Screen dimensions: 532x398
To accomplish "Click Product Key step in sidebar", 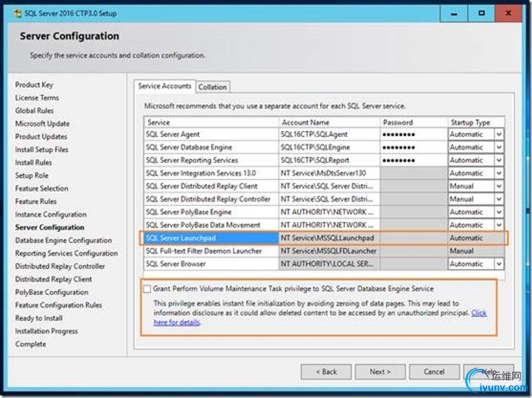I will 34,84.
